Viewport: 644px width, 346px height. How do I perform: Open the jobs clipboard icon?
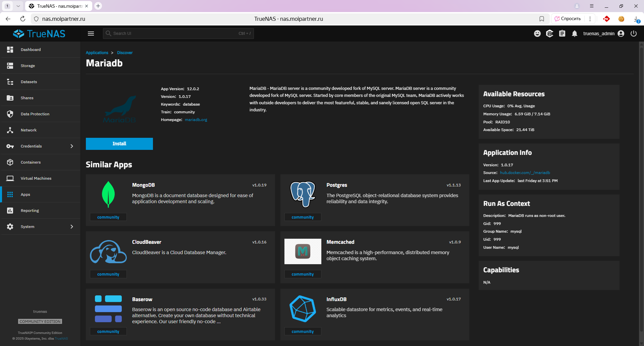562,34
